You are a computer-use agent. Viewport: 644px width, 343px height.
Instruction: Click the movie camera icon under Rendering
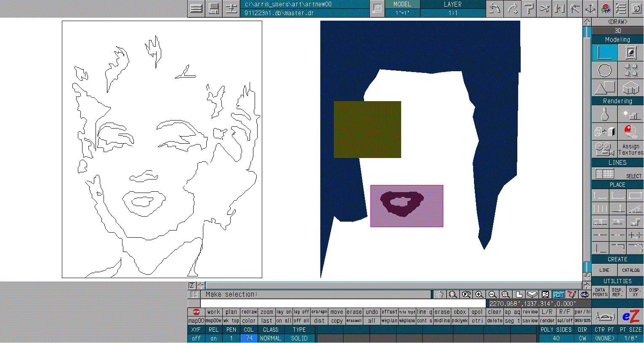click(604, 149)
